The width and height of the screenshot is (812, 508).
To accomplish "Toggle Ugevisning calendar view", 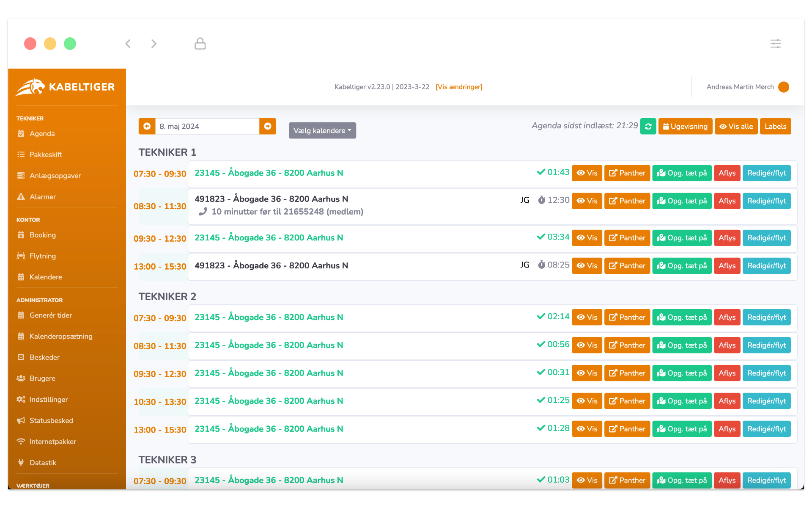I will (685, 127).
